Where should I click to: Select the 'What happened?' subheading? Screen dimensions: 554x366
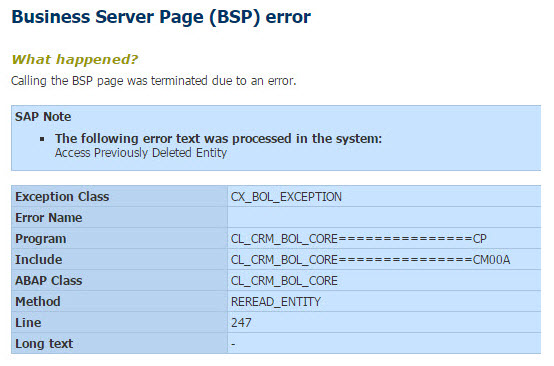coord(75,59)
